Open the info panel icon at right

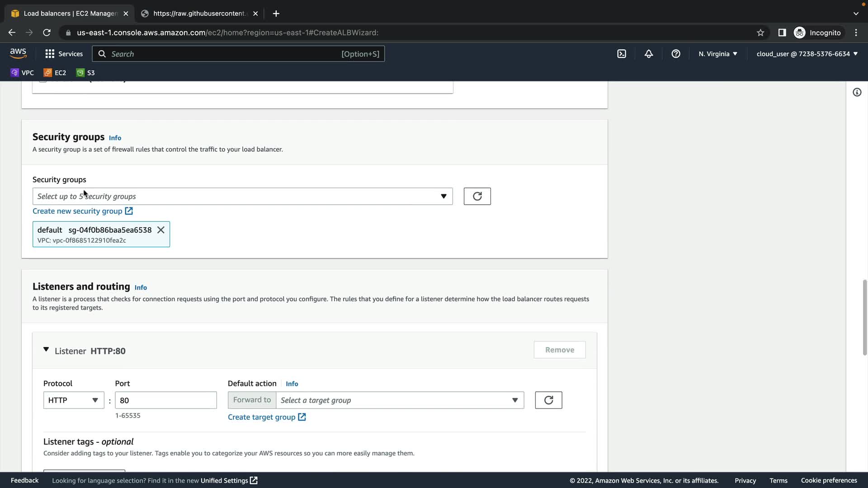pyautogui.click(x=857, y=92)
